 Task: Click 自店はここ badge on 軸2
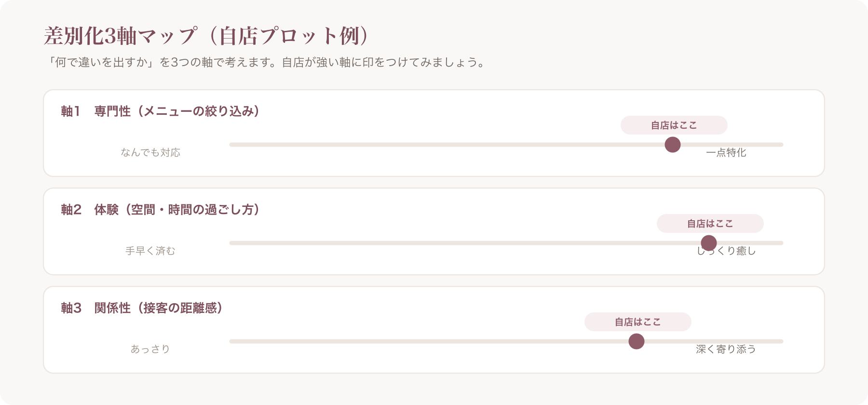coord(710,224)
